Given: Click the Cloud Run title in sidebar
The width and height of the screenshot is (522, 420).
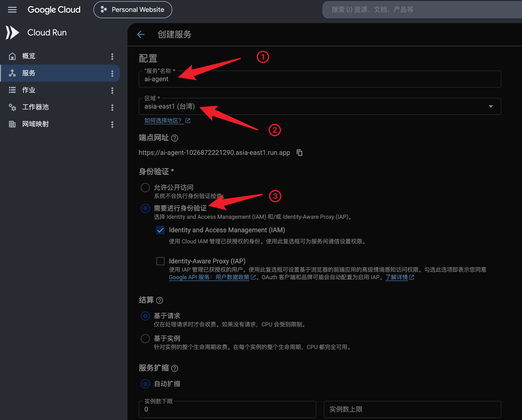Looking at the screenshot, I should tap(47, 32).
